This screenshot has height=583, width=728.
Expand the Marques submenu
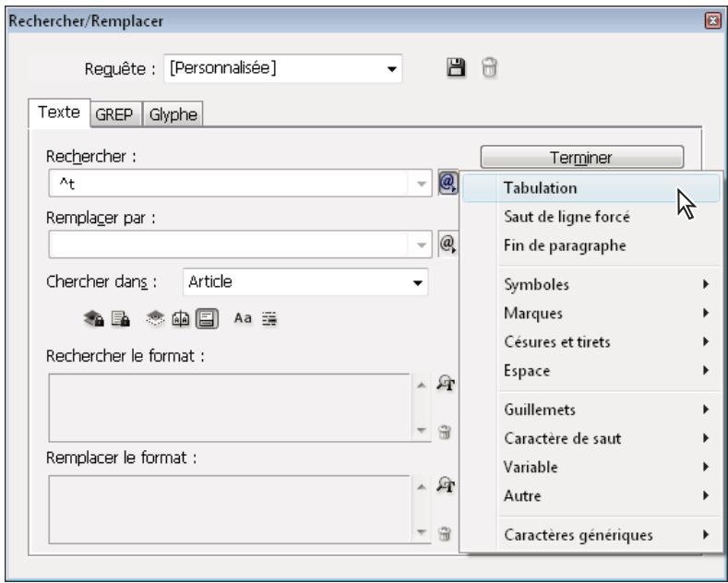click(608, 314)
